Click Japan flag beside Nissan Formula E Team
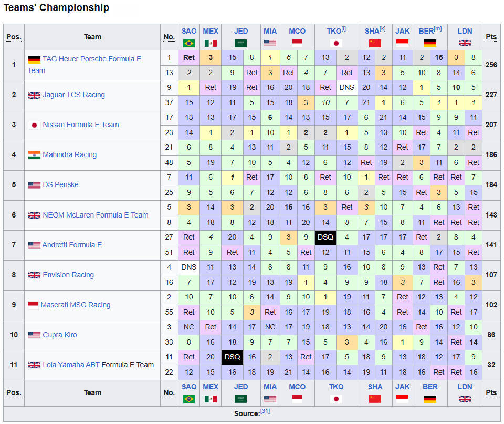The width and height of the screenshot is (504, 424). pos(35,125)
